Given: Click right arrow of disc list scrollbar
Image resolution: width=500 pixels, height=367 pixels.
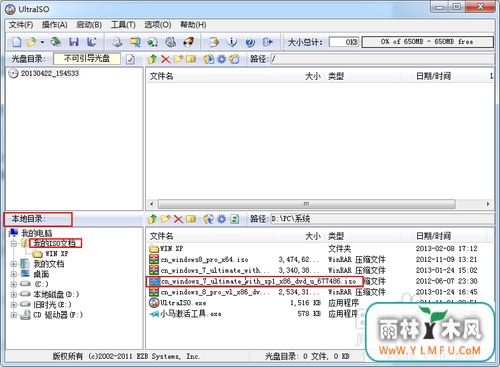Looking at the screenshot, I should 488,204.
